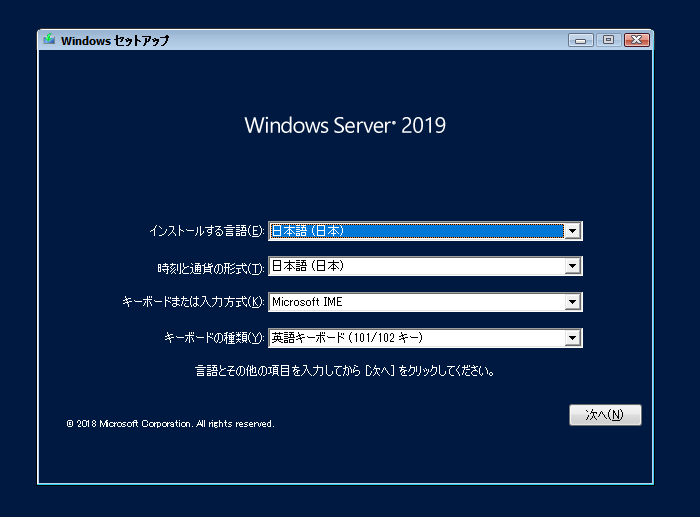Open the time and currency format (T) combo box
This screenshot has width=700, height=517.
pyautogui.click(x=425, y=266)
